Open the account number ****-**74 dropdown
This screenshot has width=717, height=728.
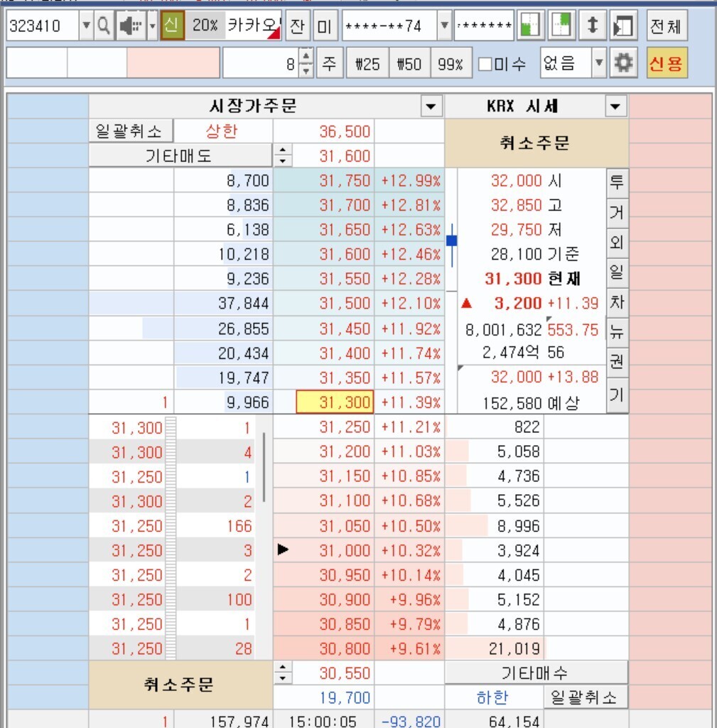[444, 25]
